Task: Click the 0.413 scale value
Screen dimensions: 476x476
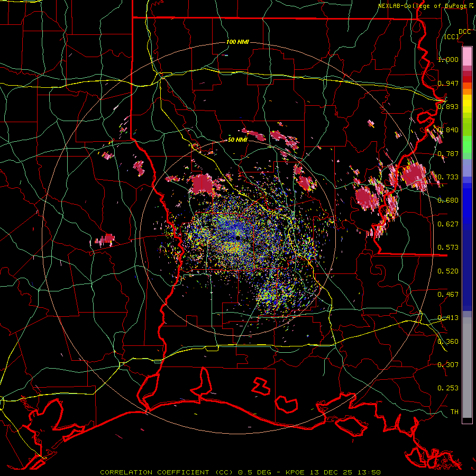Action: pos(448,318)
